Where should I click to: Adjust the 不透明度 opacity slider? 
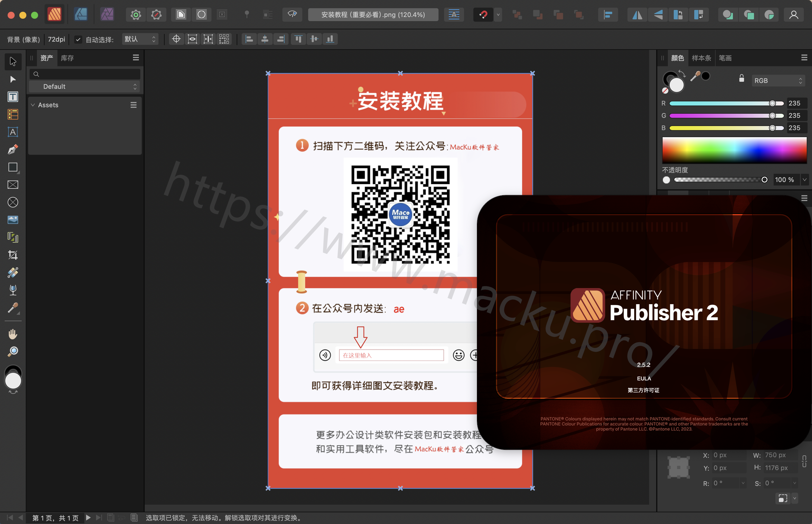point(721,180)
